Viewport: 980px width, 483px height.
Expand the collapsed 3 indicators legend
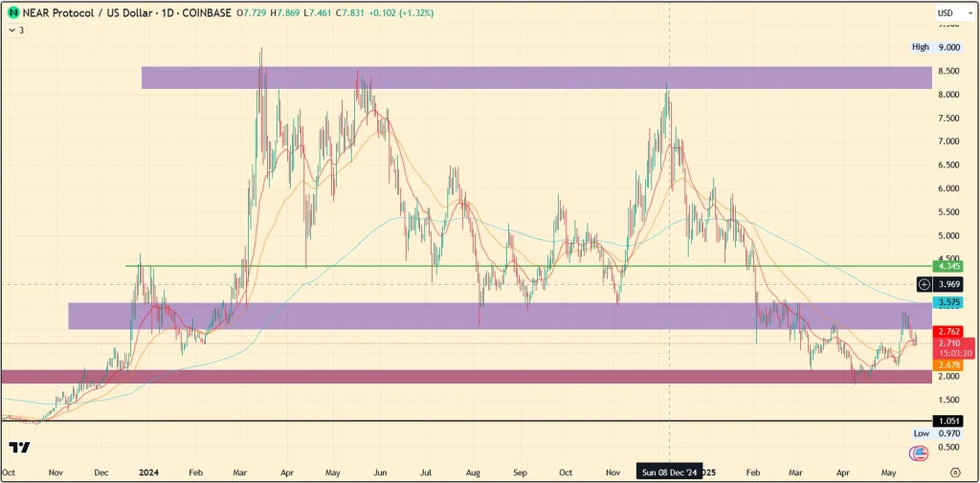(x=16, y=30)
